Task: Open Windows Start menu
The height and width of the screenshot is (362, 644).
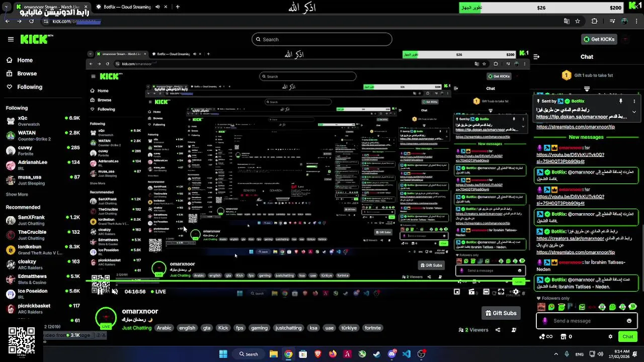Action: (x=223, y=354)
